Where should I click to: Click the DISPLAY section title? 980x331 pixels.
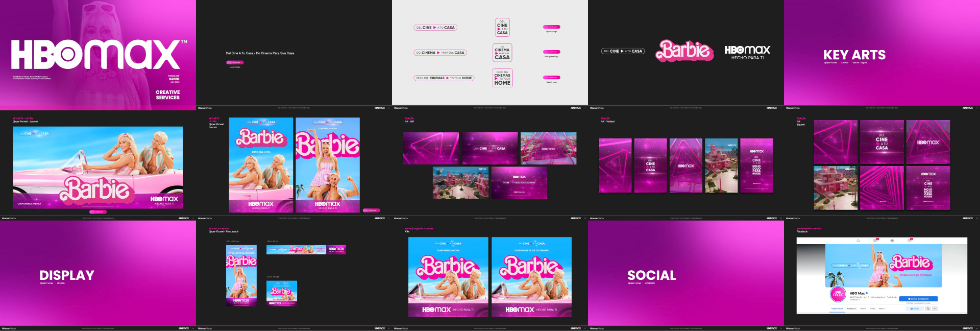(x=67, y=275)
